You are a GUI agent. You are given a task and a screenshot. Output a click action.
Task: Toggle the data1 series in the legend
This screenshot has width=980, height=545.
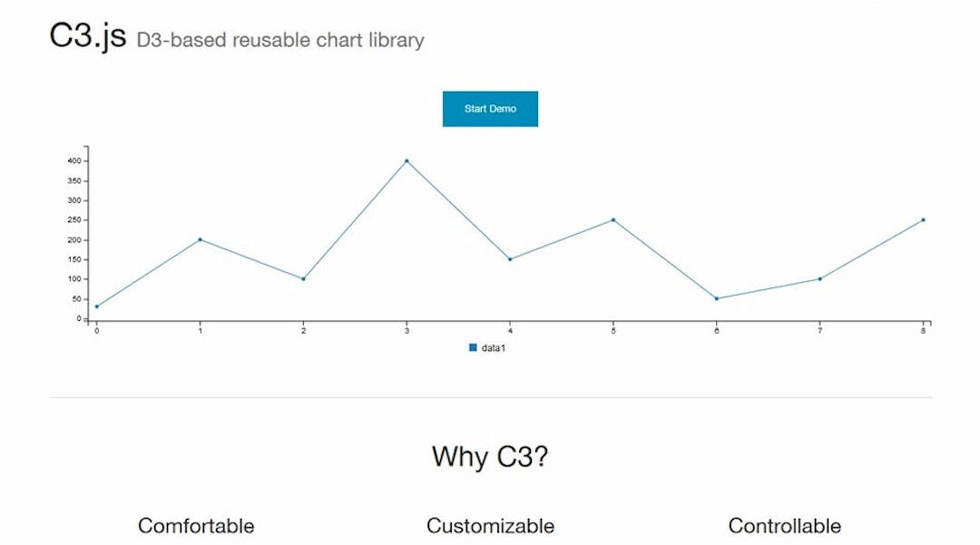[x=490, y=346]
